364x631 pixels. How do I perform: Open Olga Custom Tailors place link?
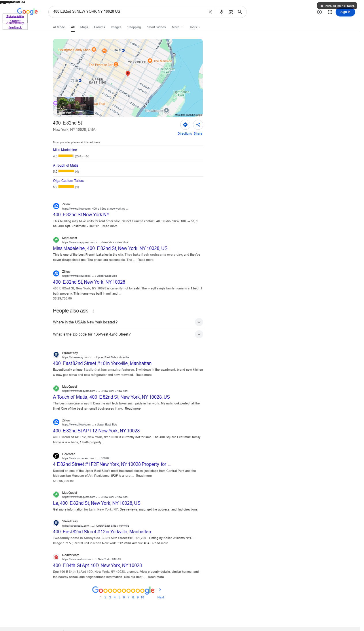68,181
